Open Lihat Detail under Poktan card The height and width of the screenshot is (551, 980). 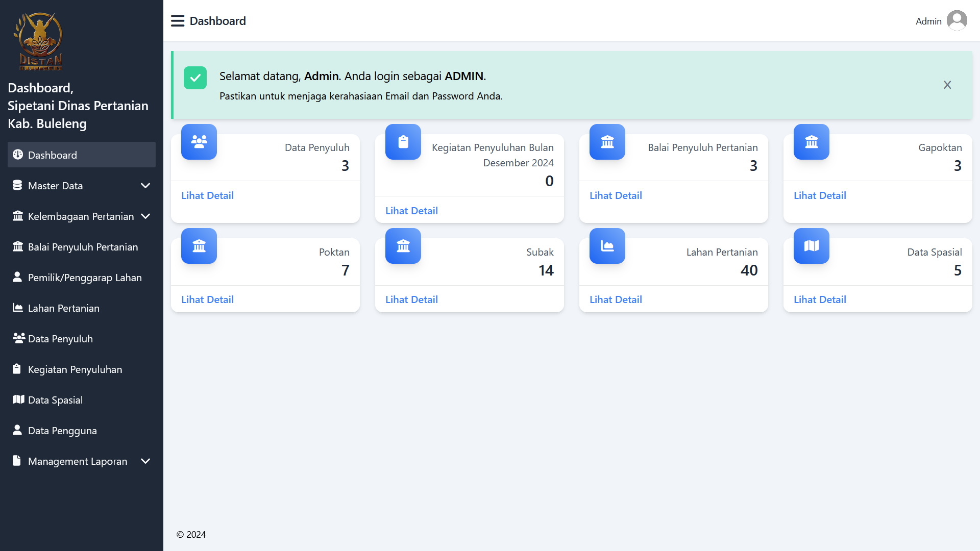pyautogui.click(x=207, y=299)
